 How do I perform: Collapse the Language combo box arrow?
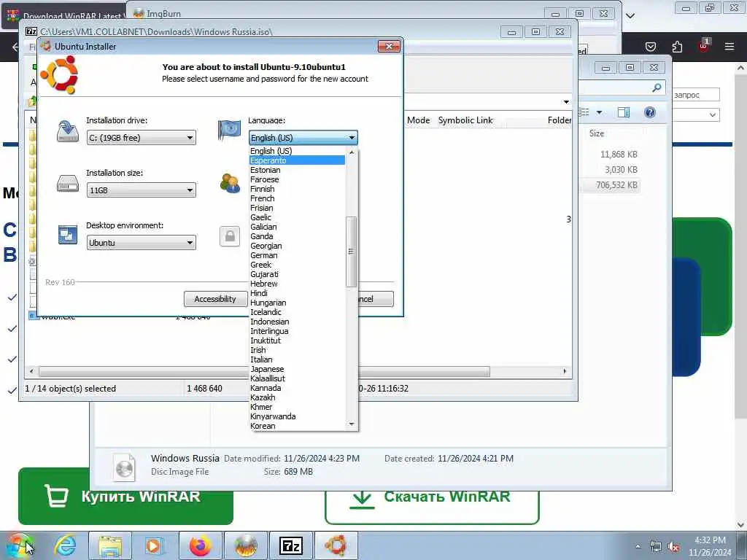coord(352,138)
